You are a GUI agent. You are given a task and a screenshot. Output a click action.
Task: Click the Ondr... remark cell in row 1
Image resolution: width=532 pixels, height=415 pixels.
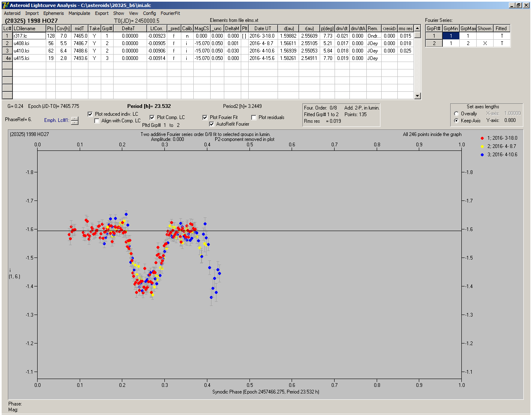coord(373,36)
